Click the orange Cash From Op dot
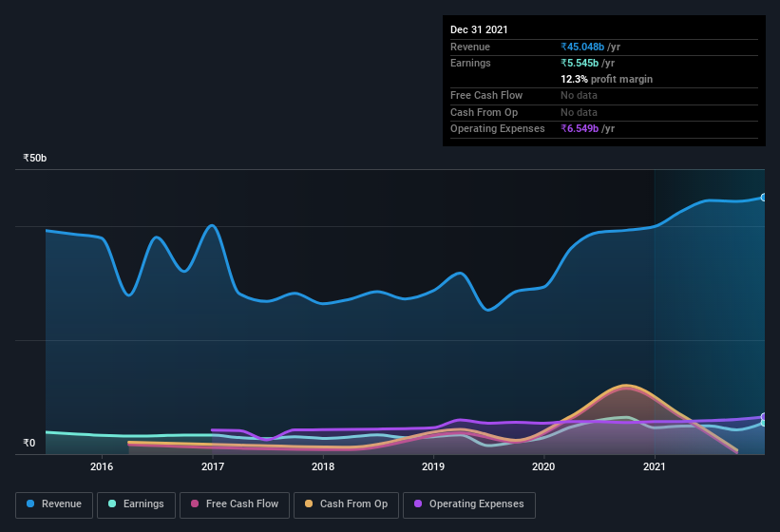 coord(309,503)
